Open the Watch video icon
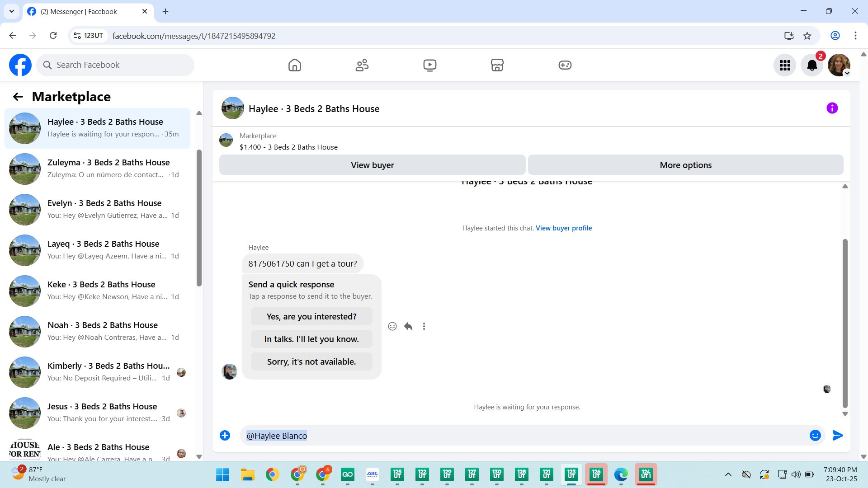The image size is (868, 488). (429, 65)
